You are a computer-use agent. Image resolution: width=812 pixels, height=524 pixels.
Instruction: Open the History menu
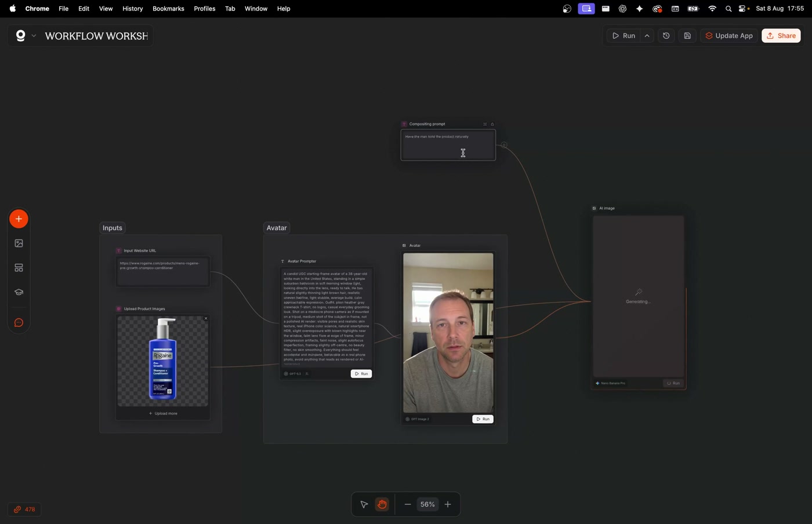click(132, 9)
